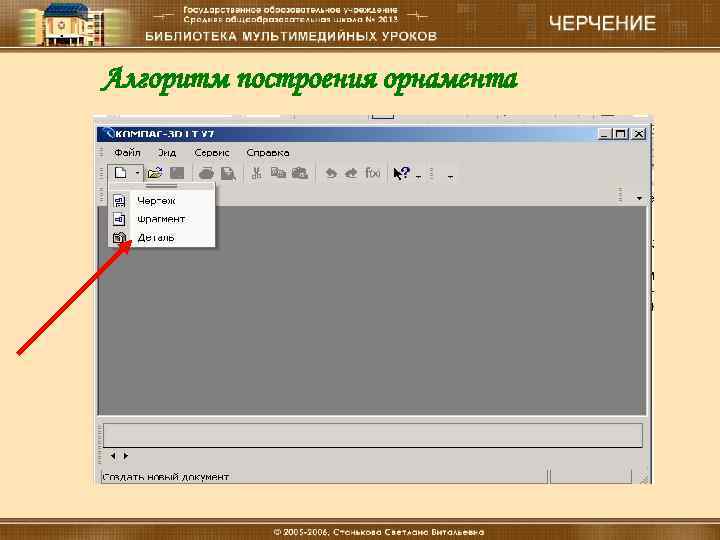Click the КОМПАС title bar logo icon
The image size is (720, 540).
(x=108, y=134)
